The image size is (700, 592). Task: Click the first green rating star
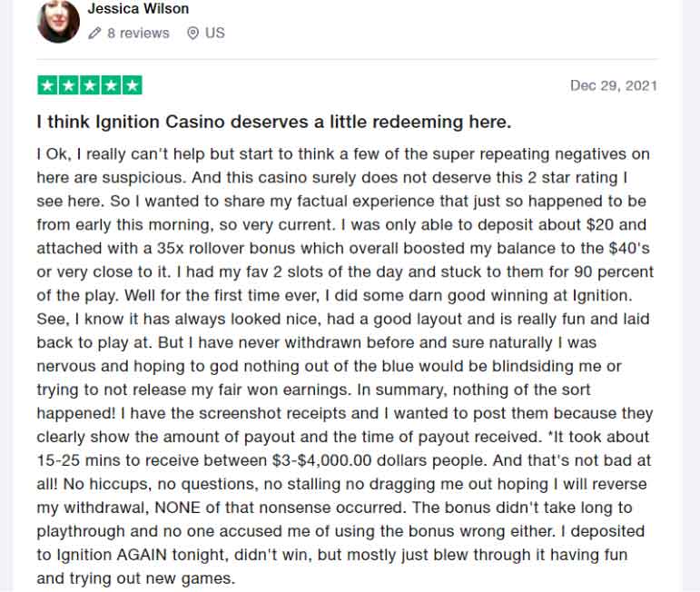(x=47, y=86)
